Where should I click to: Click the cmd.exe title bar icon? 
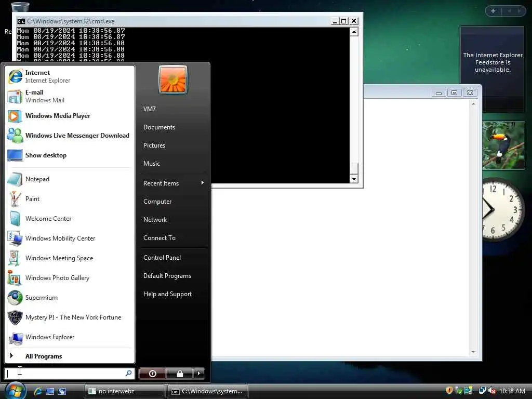(21, 21)
